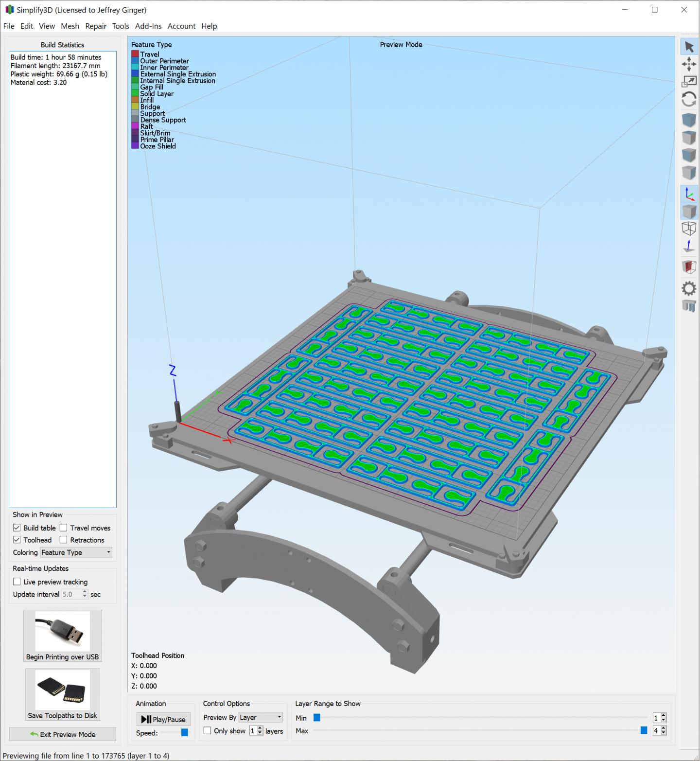
Task: Uncheck the Build table checkbox
Action: coord(17,528)
